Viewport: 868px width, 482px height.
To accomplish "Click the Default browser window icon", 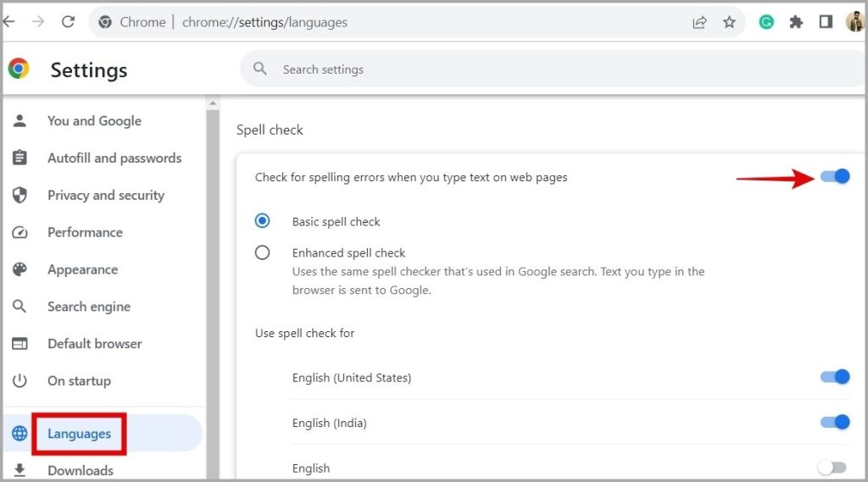I will 19,344.
